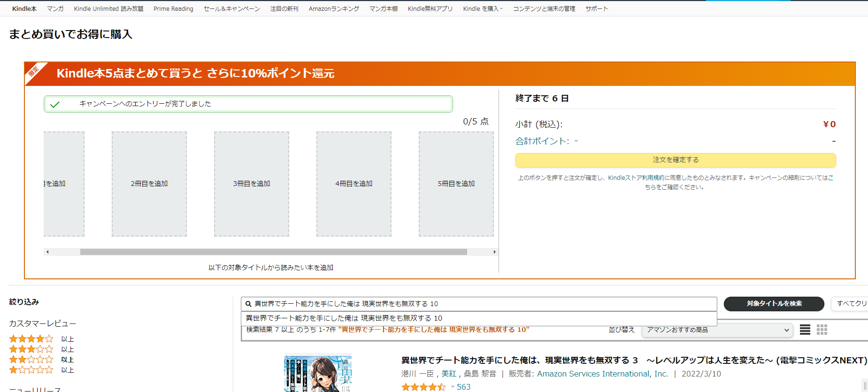Viewport: 868px width, 392px height.
Task: Open Prime Reading menu item
Action: click(173, 8)
